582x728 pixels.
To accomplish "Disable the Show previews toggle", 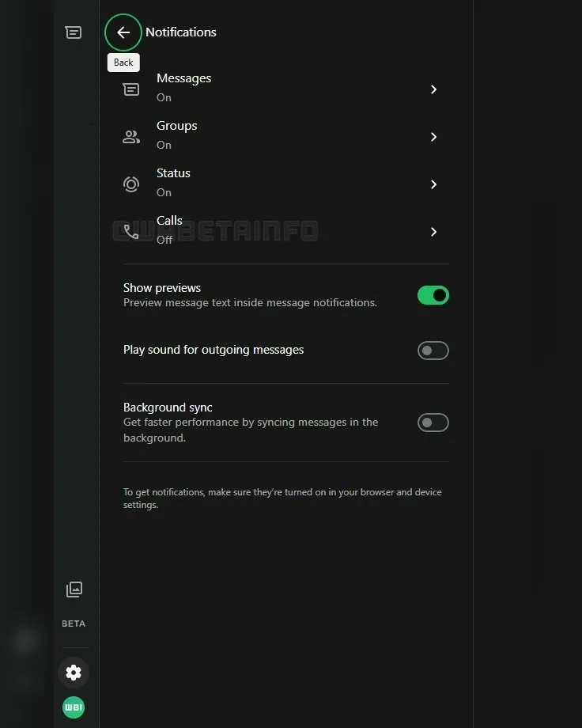I will coord(433,295).
